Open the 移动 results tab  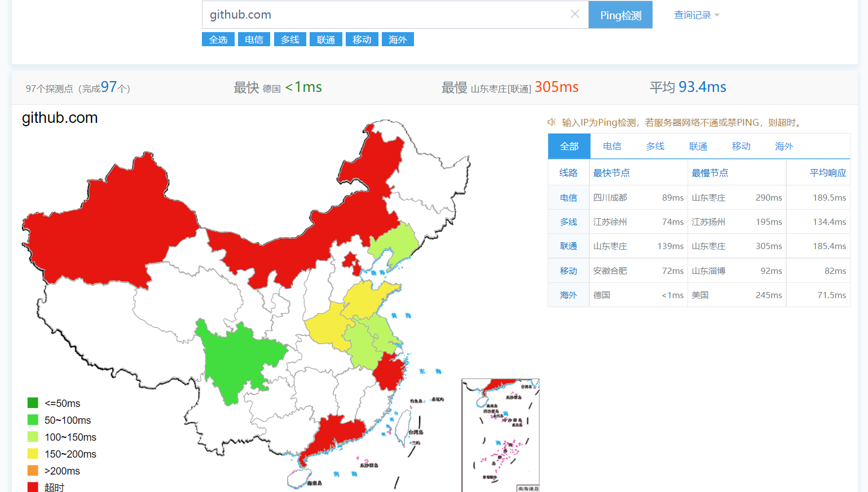(x=741, y=147)
